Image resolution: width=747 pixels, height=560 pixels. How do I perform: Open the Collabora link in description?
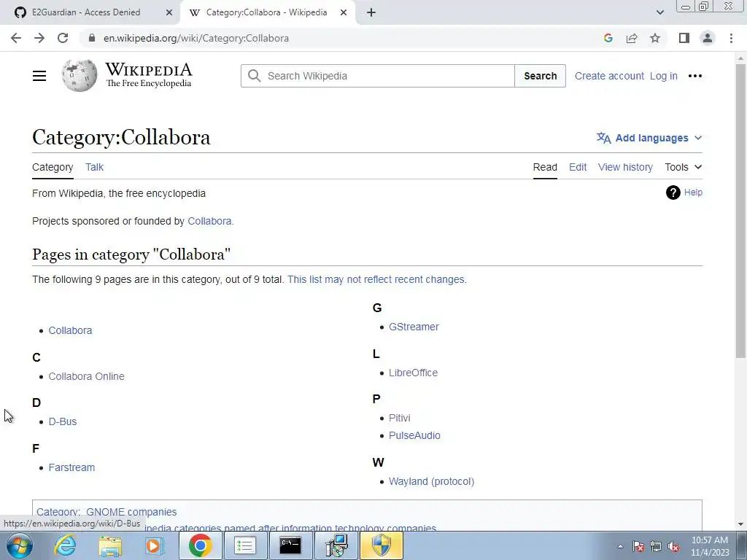tap(209, 221)
